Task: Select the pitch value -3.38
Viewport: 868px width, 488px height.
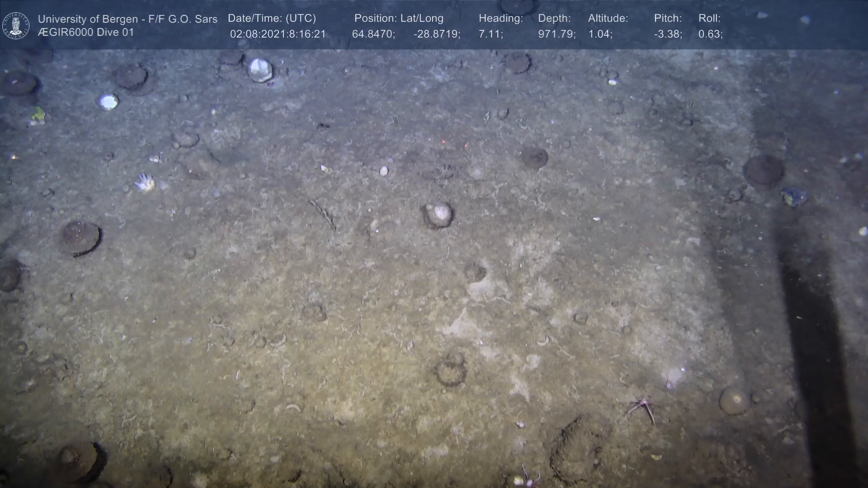Action: (x=668, y=34)
